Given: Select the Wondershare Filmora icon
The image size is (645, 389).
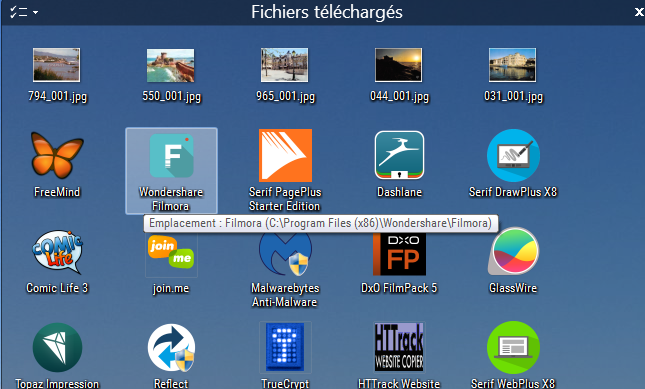Looking at the screenshot, I should coord(172,156).
